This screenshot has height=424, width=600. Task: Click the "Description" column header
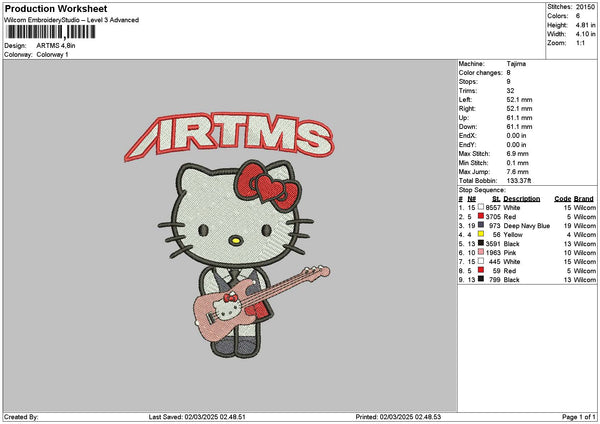point(522,199)
